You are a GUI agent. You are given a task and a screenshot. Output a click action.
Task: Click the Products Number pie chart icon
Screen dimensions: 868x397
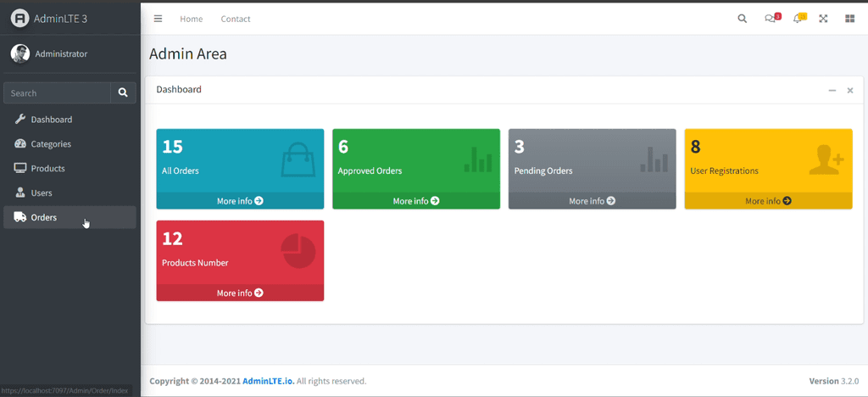298,251
